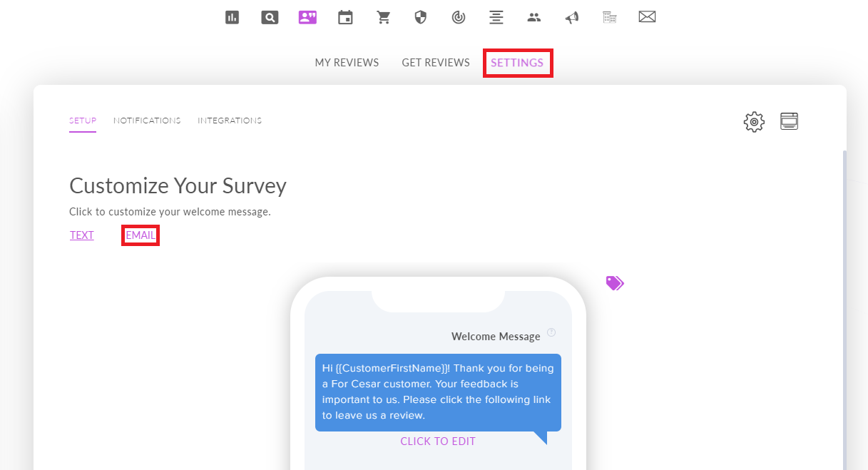Select the purple reviews icon
868x470 pixels.
pos(307,17)
